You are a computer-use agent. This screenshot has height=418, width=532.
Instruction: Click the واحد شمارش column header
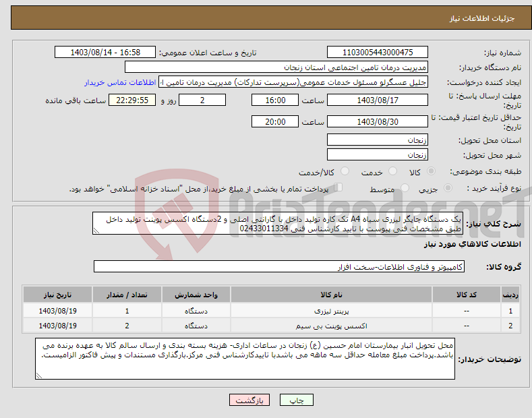(x=196, y=295)
